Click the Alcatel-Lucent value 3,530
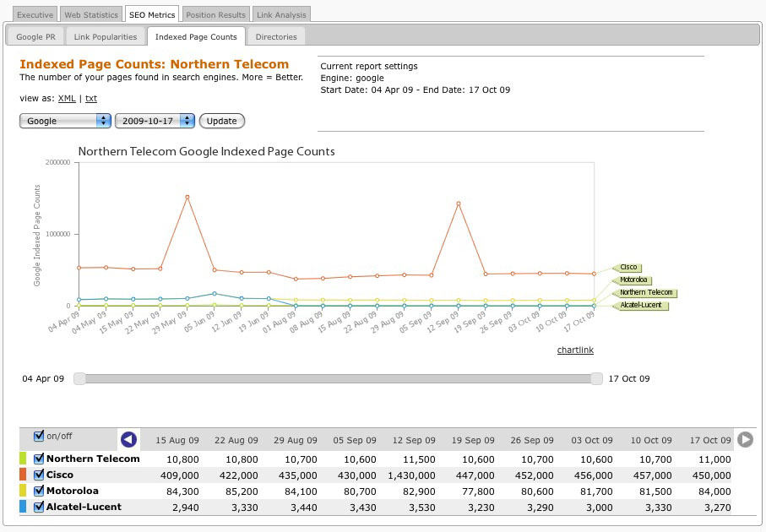 (x=421, y=508)
